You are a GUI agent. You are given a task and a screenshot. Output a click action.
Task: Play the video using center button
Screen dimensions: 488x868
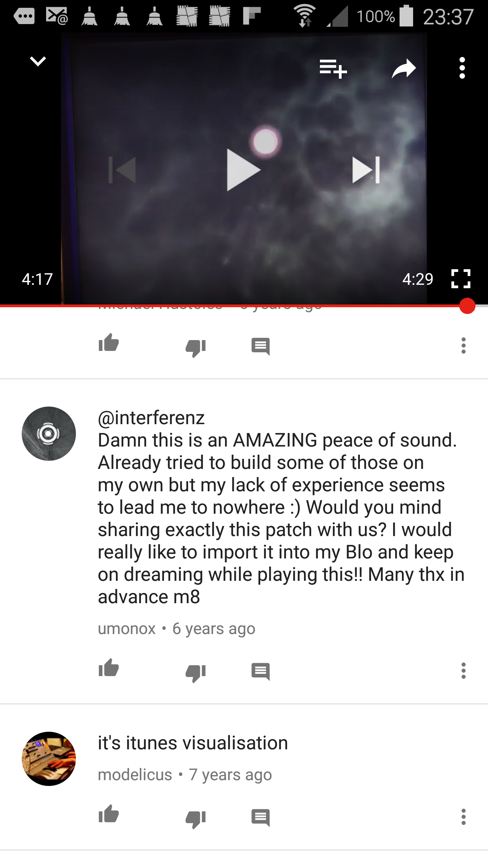(243, 170)
